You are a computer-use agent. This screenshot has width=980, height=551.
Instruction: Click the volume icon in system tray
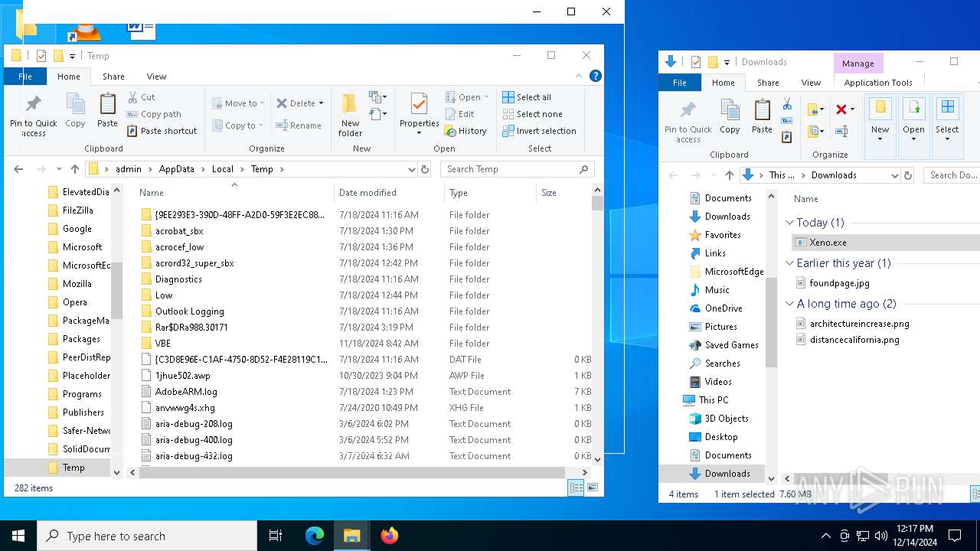(880, 536)
